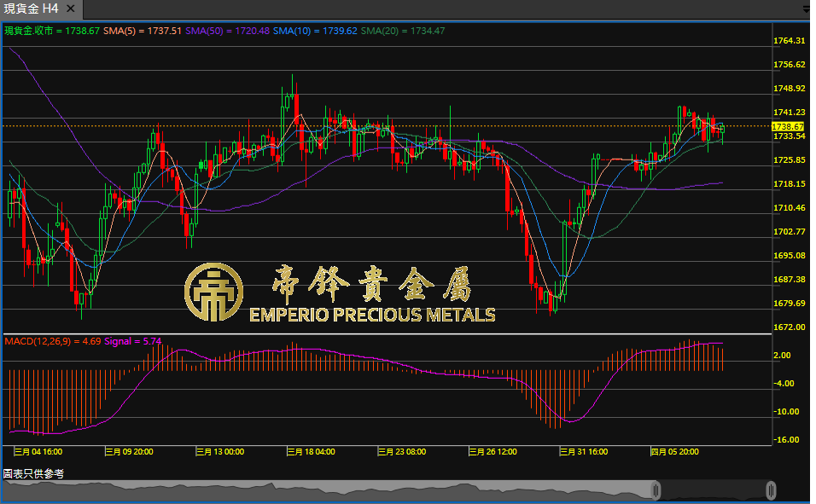Click the range navigator's selected window between the handles
Screen dimensions: 816x504
[x=714, y=490]
